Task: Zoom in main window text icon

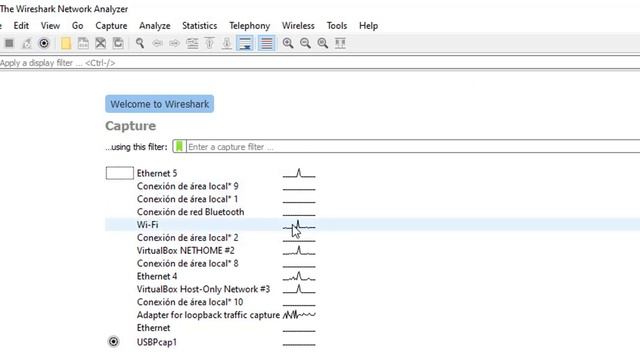Action: [x=288, y=43]
